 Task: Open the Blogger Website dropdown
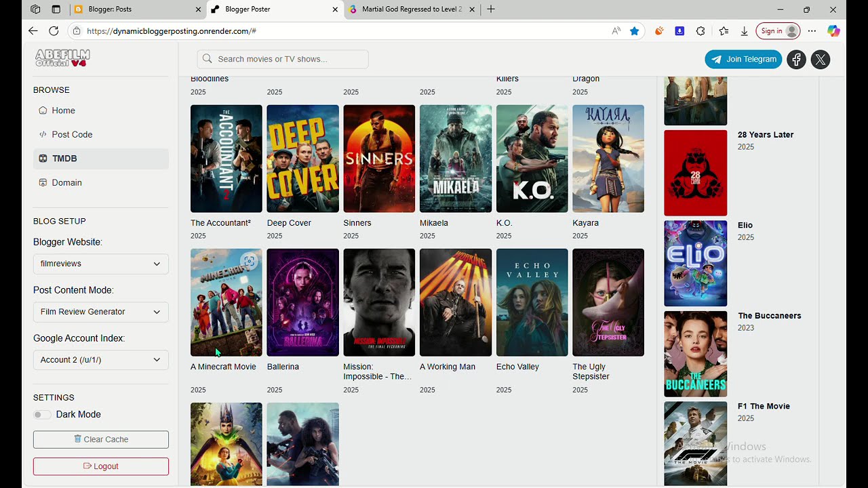pos(100,264)
